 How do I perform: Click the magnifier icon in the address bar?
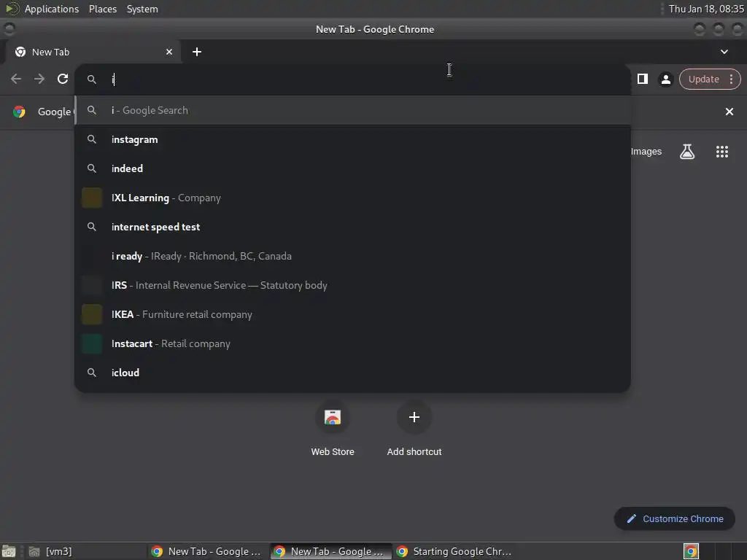point(92,79)
